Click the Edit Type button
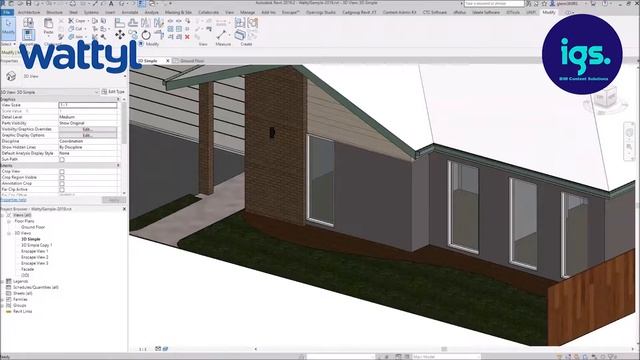Image resolution: width=640 pixels, height=360 pixels. tap(113, 92)
